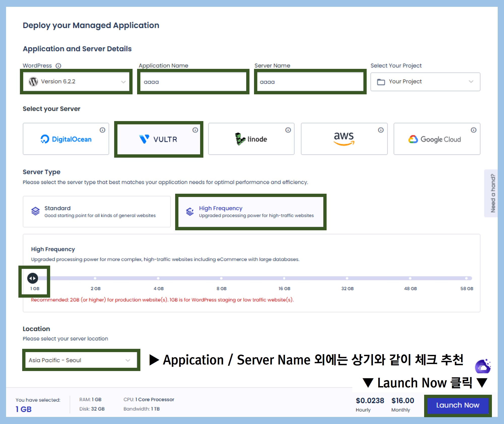Click the chevron of the Your Project dropdown
The width and height of the screenshot is (504, 424).
tap(471, 82)
